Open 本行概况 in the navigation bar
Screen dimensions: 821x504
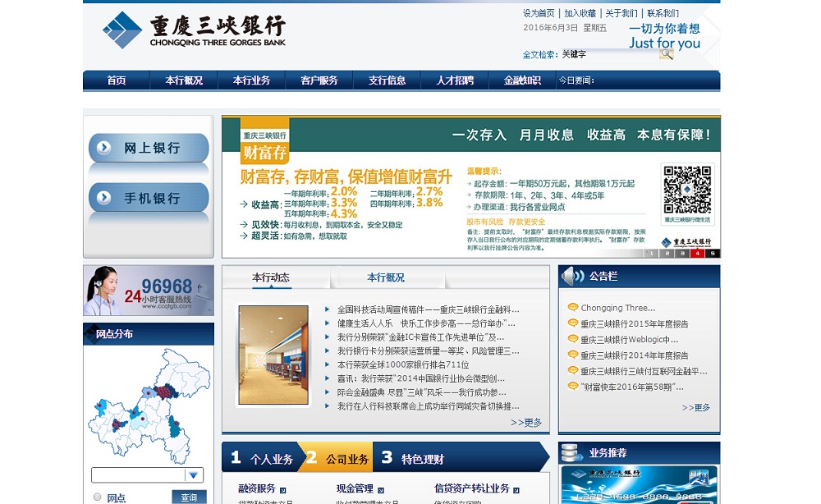(184, 80)
